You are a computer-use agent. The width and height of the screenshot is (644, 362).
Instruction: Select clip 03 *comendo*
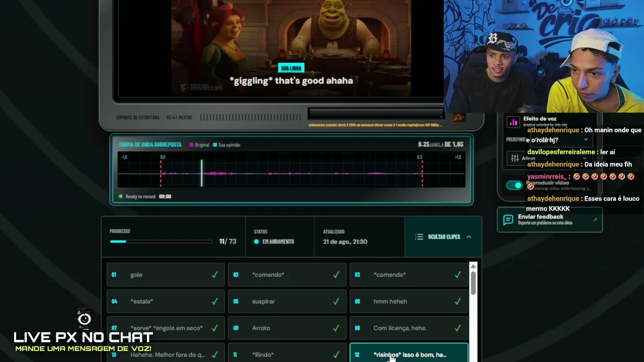pos(409,275)
